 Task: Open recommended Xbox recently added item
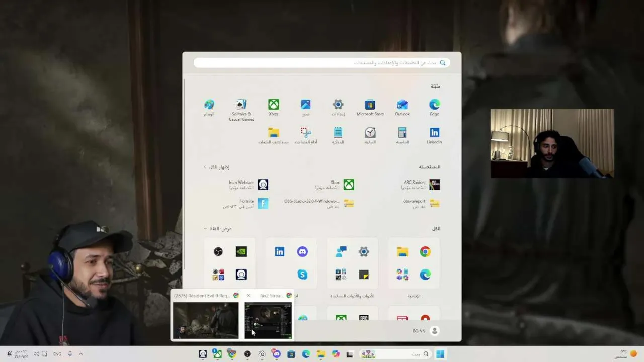335,185
